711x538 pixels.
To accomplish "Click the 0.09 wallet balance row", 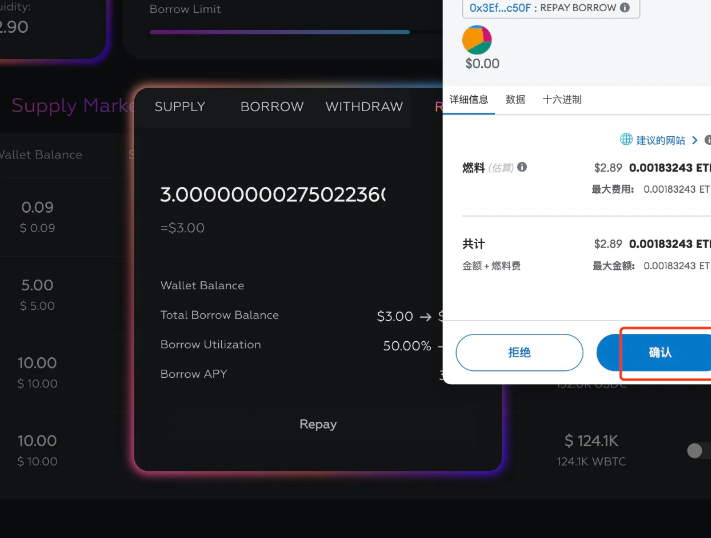I will point(38,217).
